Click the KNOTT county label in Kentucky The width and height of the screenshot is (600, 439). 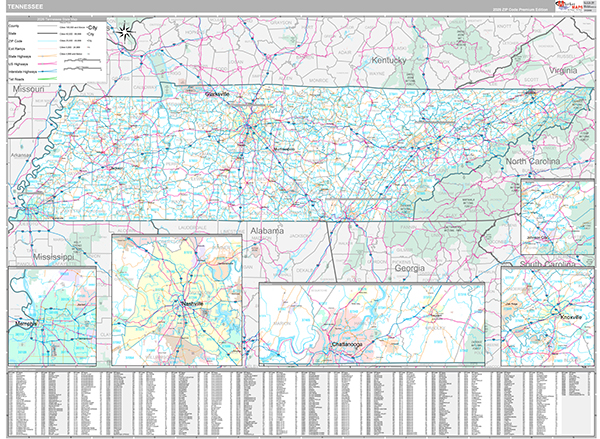click(504, 26)
